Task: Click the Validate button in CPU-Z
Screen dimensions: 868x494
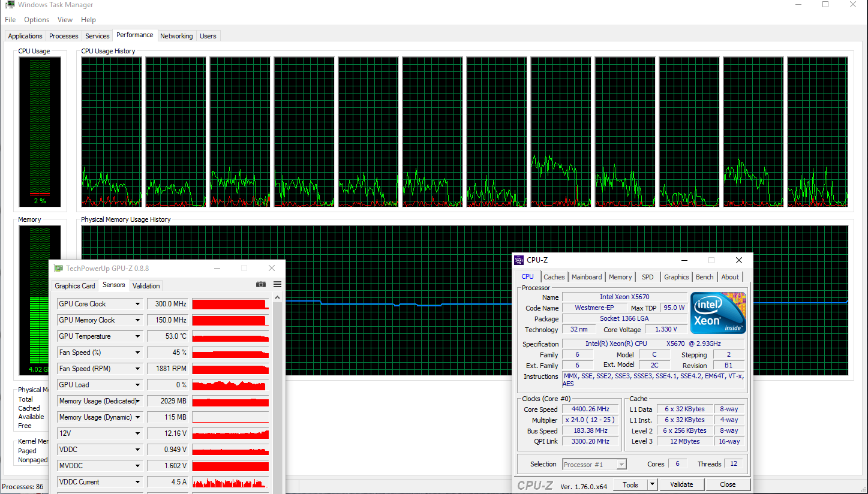Action: (681, 484)
